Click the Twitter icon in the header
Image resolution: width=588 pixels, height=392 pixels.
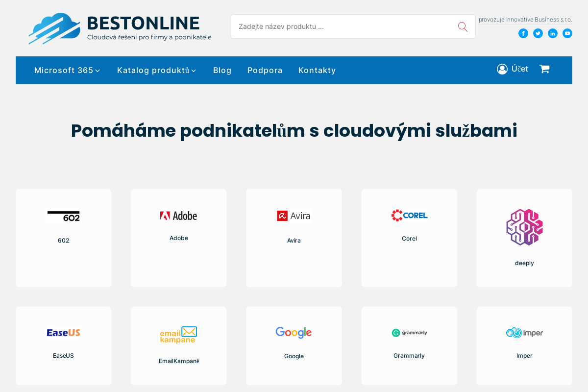click(538, 33)
